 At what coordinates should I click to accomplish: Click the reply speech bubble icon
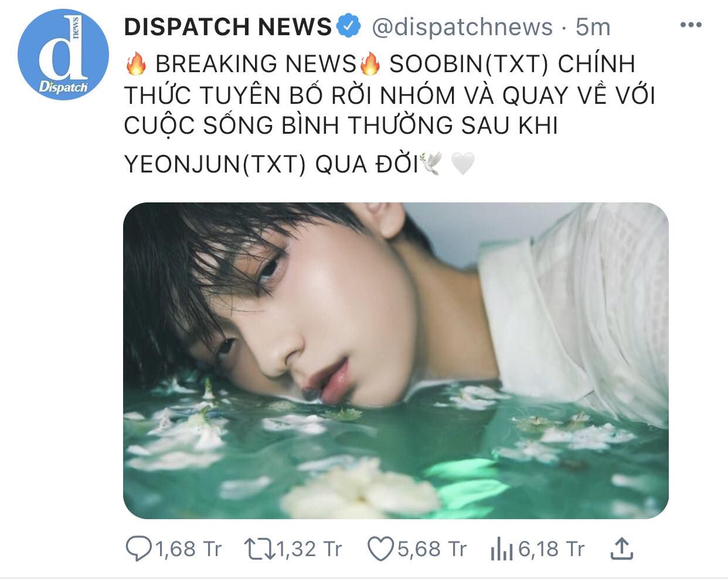pyautogui.click(x=139, y=549)
